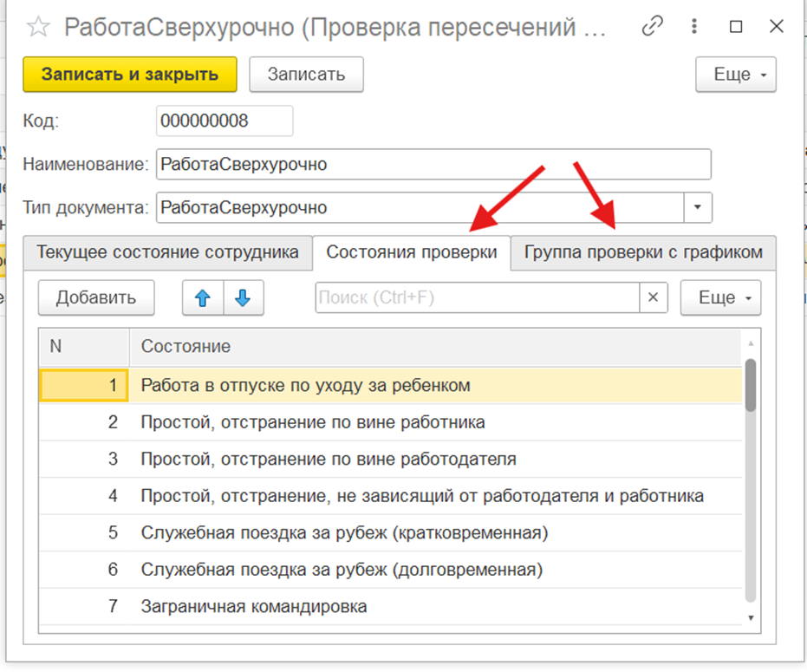The width and height of the screenshot is (807, 672).
Task: Open the vertical three-dot menu icon
Action: coord(695,27)
